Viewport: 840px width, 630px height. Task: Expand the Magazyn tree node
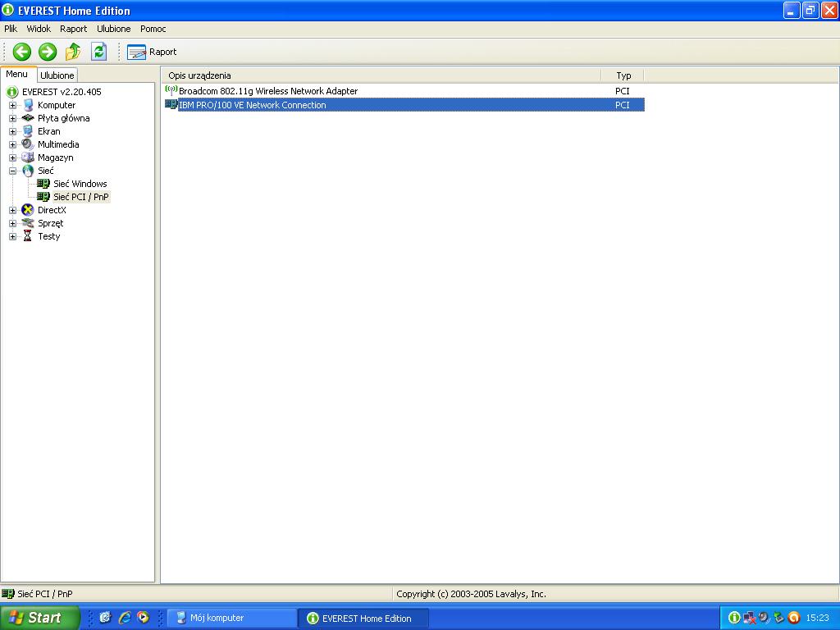point(12,158)
